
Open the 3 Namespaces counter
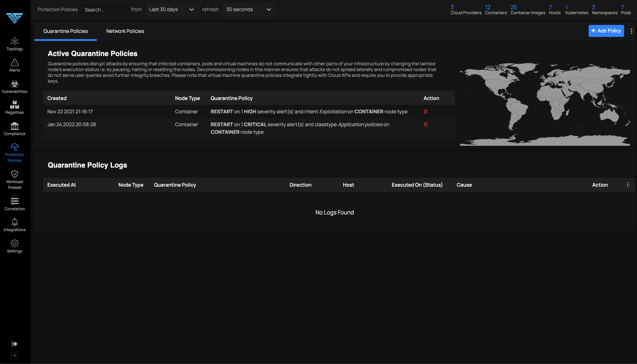[x=604, y=10]
